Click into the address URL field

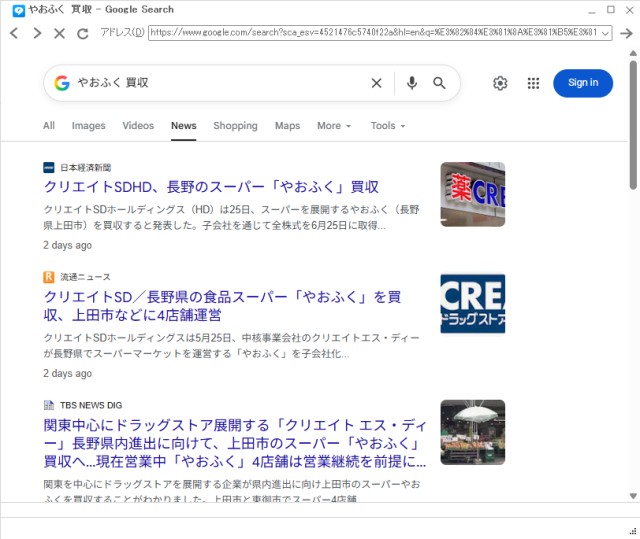click(x=375, y=33)
